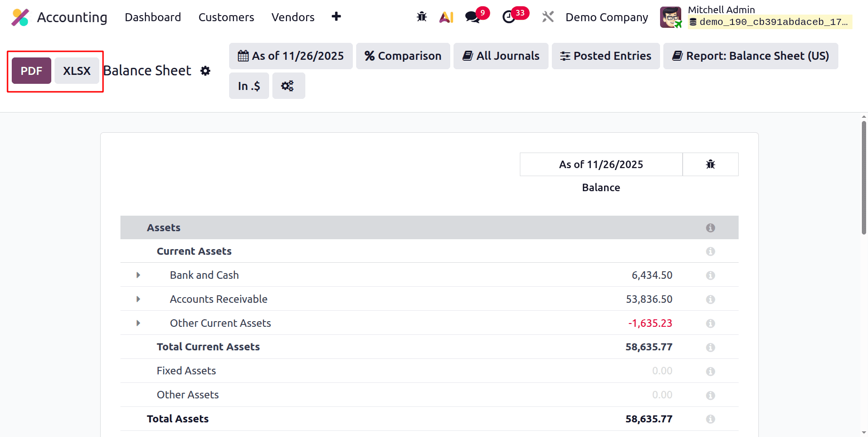The image size is (868, 437).
Task: Open the Dashboard menu
Action: point(153,17)
